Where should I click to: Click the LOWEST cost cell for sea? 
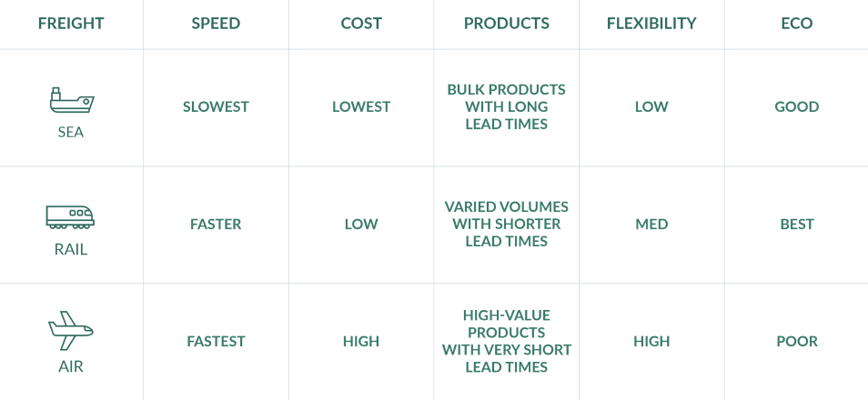(x=361, y=106)
